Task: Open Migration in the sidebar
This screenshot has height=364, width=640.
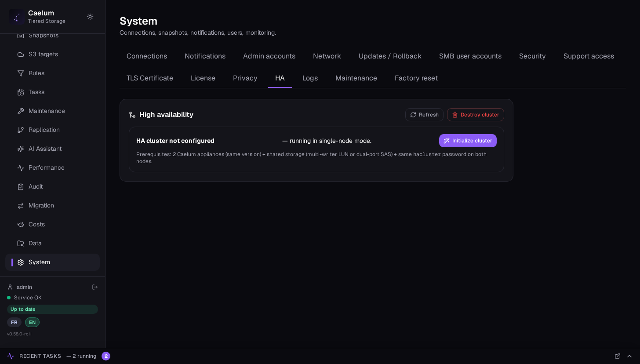Action: click(52, 206)
